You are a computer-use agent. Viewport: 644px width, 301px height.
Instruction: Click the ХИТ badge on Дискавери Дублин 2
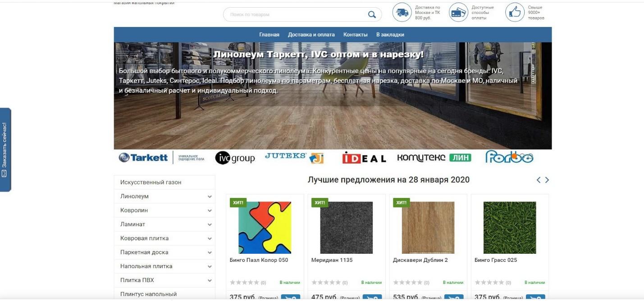coord(402,202)
